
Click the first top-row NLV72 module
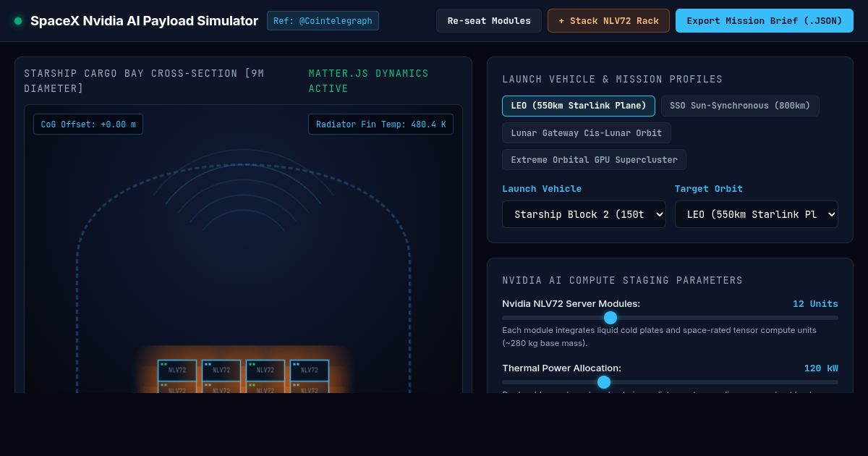[x=177, y=370]
